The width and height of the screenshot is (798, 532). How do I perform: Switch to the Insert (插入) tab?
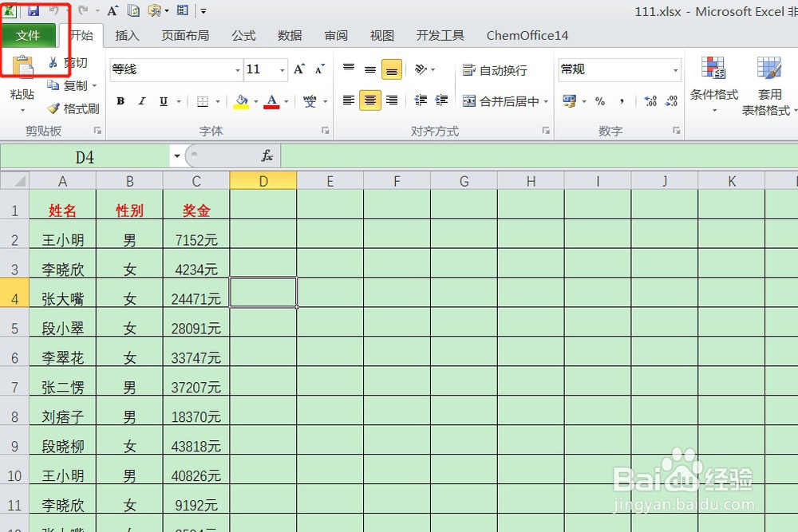click(127, 35)
